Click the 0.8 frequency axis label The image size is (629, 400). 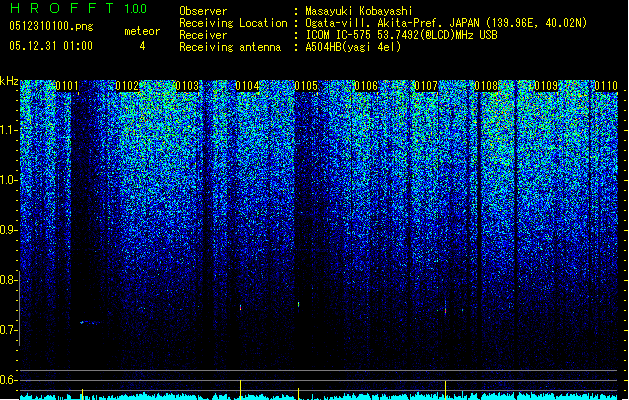click(x=8, y=280)
